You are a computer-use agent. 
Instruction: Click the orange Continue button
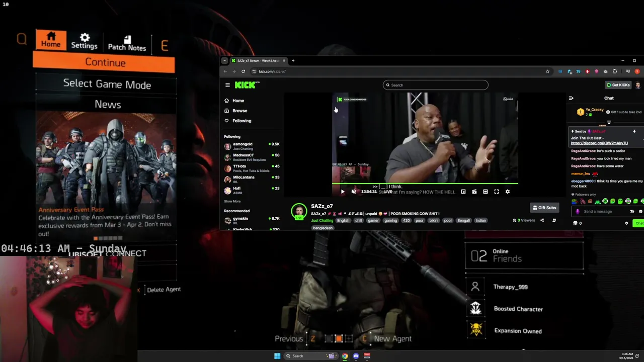point(105,62)
